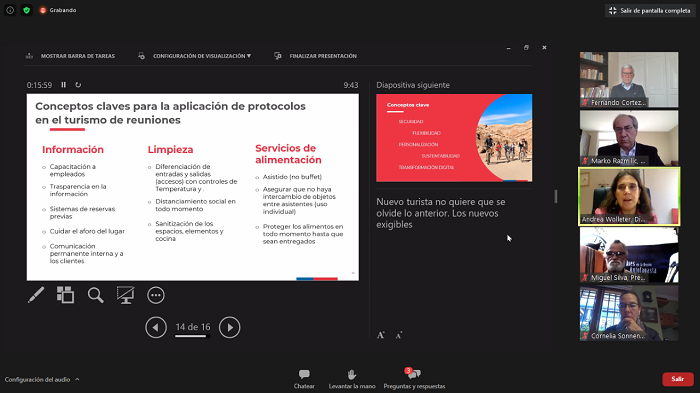
Task: Open Preguntas y respuestas panel
Action: [414, 379]
